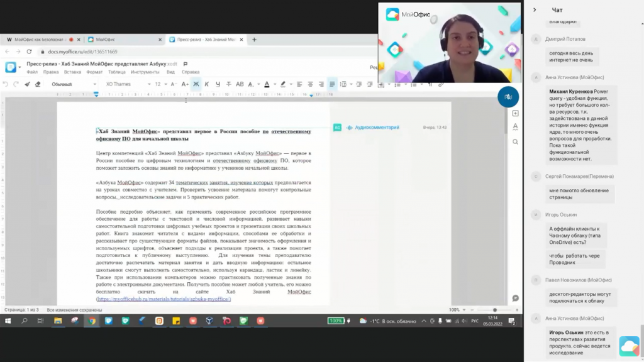644x362 pixels.
Task: Click the superscript/subscript A. icon
Action: click(x=251, y=84)
